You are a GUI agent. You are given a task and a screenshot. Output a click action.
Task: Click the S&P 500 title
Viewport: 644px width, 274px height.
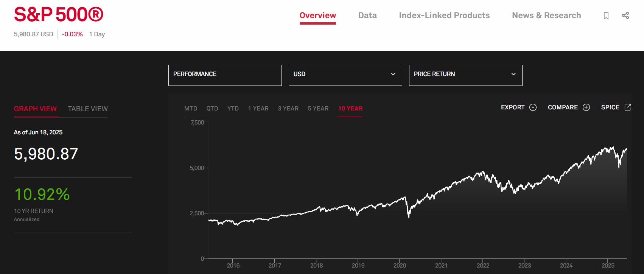(59, 15)
